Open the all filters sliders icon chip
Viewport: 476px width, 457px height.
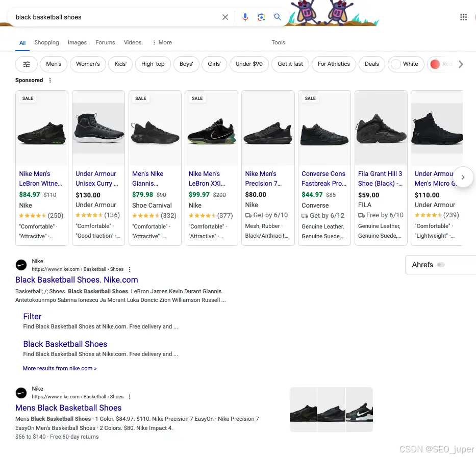pos(27,64)
